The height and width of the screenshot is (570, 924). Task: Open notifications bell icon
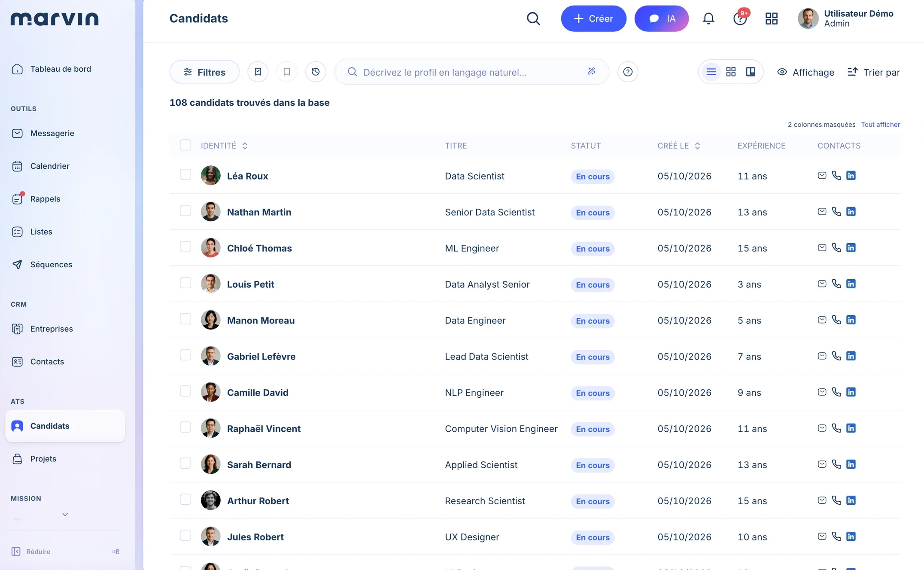coord(708,18)
